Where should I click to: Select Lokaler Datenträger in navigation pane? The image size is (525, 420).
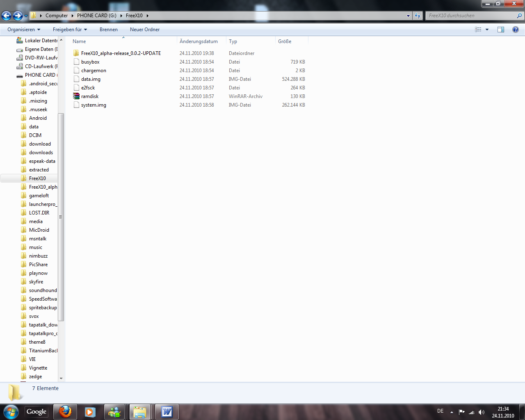pyautogui.click(x=37, y=41)
